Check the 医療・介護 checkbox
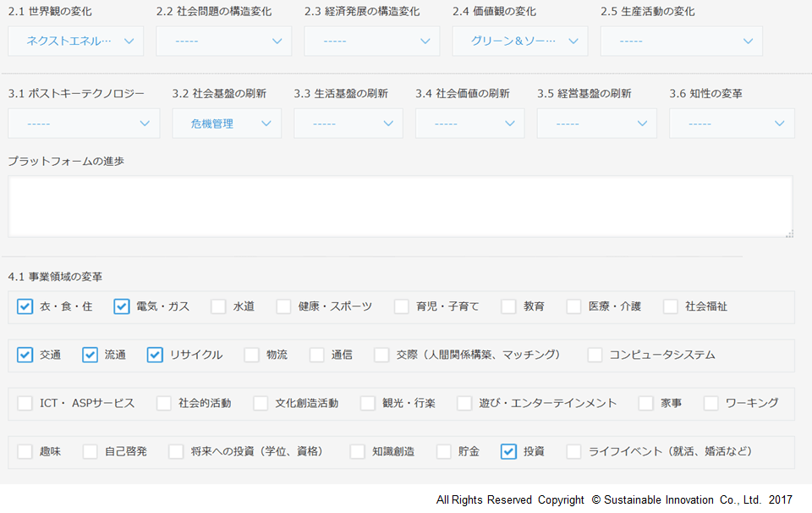The image size is (812, 513). pos(574,306)
